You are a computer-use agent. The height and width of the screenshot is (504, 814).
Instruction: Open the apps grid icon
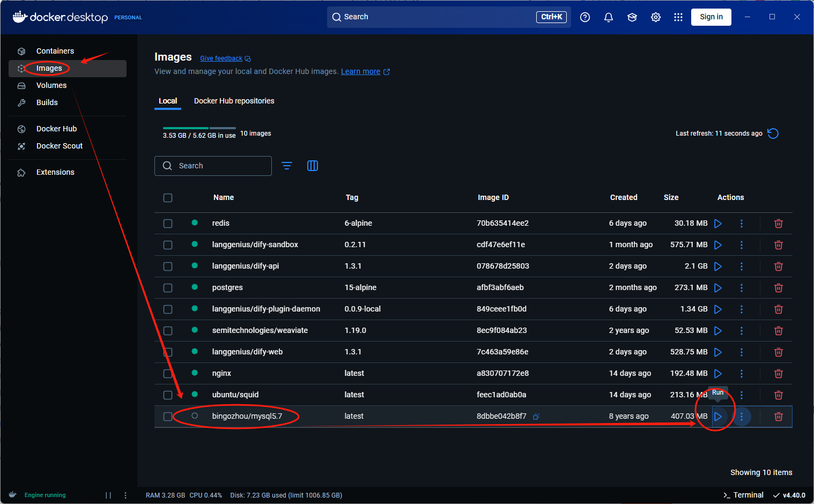coord(678,17)
